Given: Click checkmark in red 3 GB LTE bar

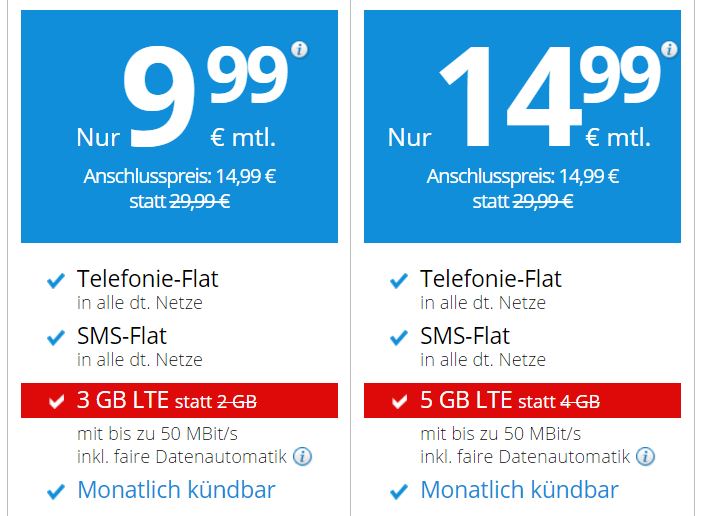Looking at the screenshot, I should [x=56, y=401].
